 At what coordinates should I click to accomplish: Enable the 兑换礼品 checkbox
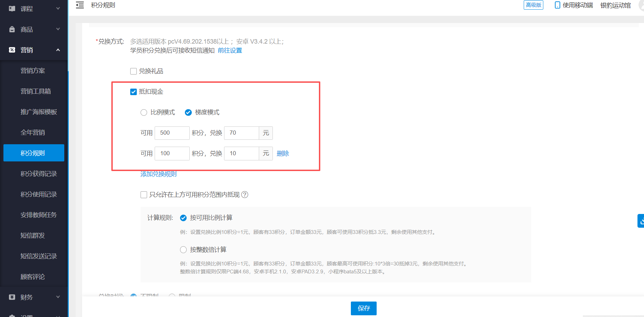[x=133, y=71]
